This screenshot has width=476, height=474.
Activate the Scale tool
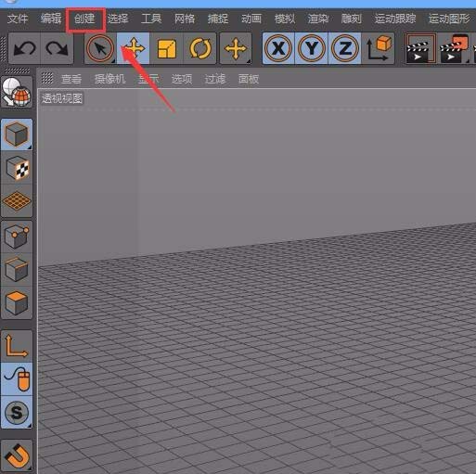coord(167,48)
